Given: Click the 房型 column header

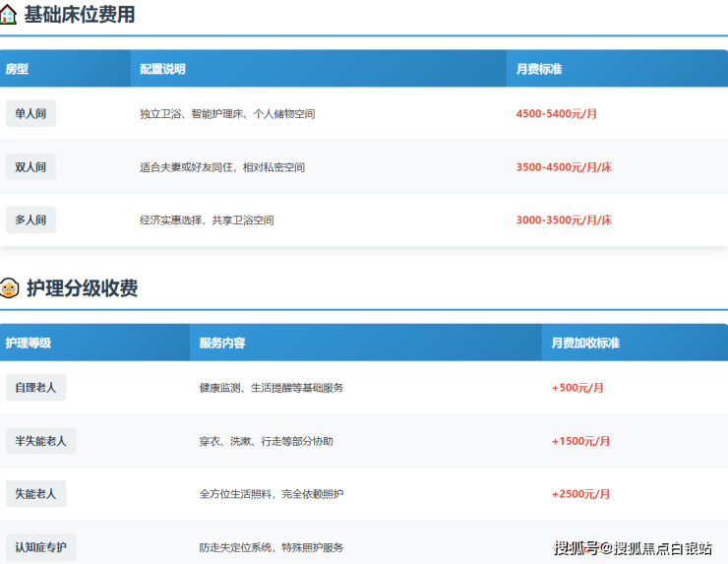Looking at the screenshot, I should tap(18, 69).
